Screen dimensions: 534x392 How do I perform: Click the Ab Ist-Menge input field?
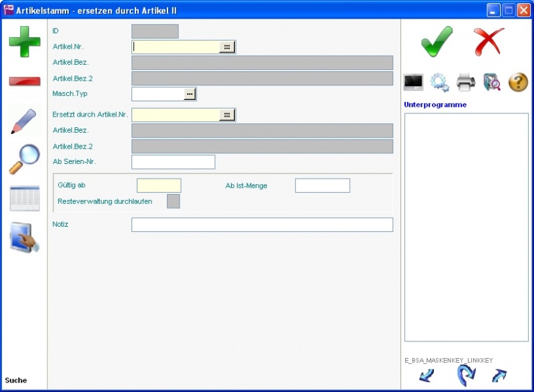pyautogui.click(x=322, y=185)
